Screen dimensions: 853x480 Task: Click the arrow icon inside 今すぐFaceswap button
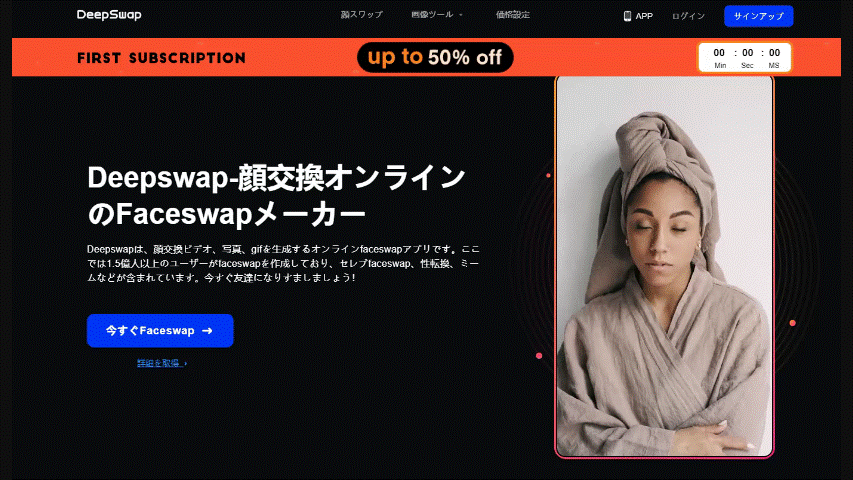coord(207,331)
